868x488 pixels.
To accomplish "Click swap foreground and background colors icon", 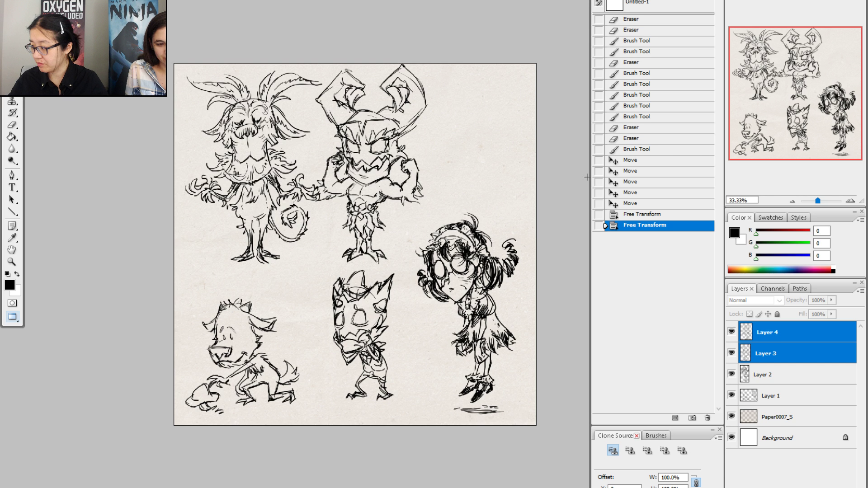I will pos(17,274).
